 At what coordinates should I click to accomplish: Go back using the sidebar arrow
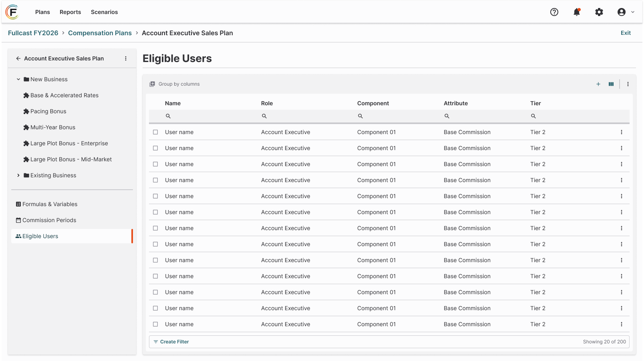tap(18, 58)
